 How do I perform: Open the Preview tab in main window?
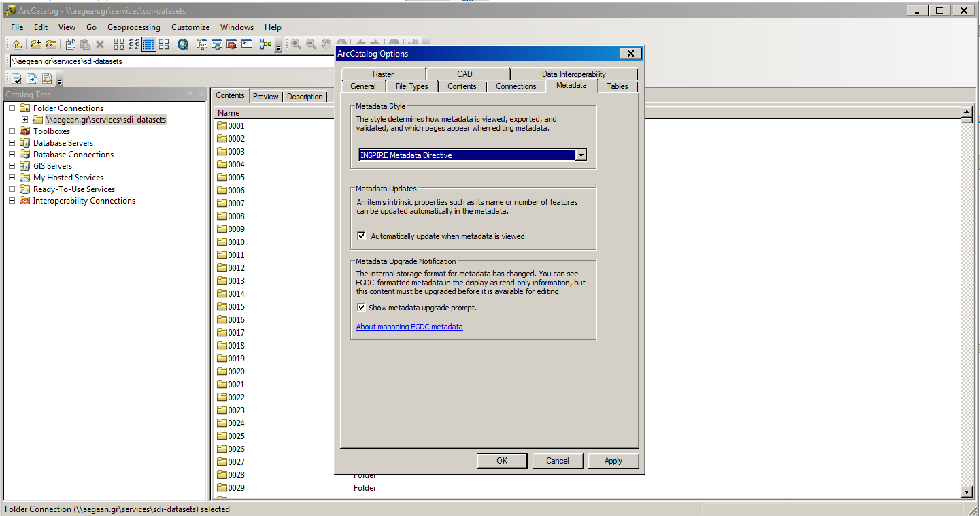pyautogui.click(x=266, y=97)
